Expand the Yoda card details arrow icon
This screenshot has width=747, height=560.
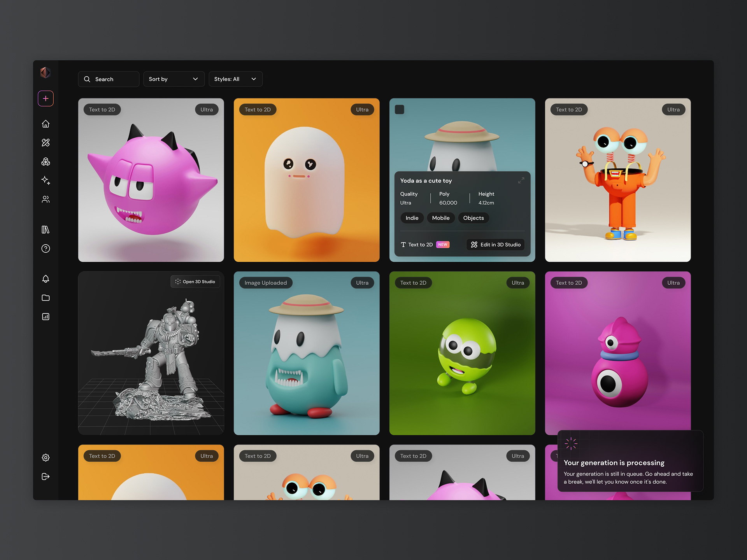click(521, 180)
